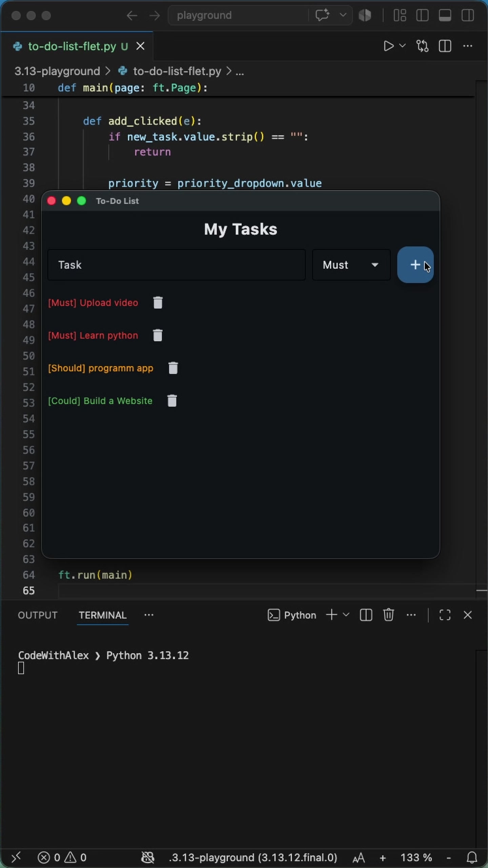Expand the Copilot chat dropdown chevron

[x=343, y=15]
